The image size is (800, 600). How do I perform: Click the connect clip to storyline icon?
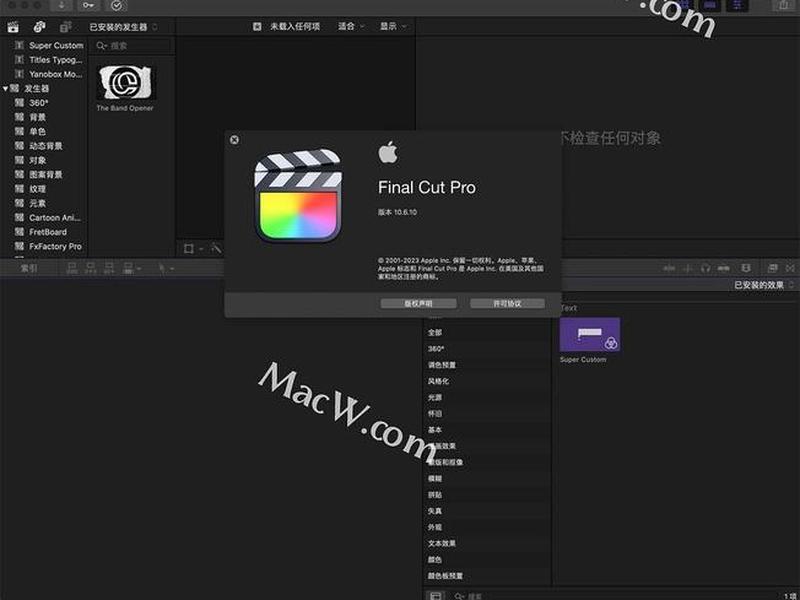pyautogui.click(x=72, y=268)
